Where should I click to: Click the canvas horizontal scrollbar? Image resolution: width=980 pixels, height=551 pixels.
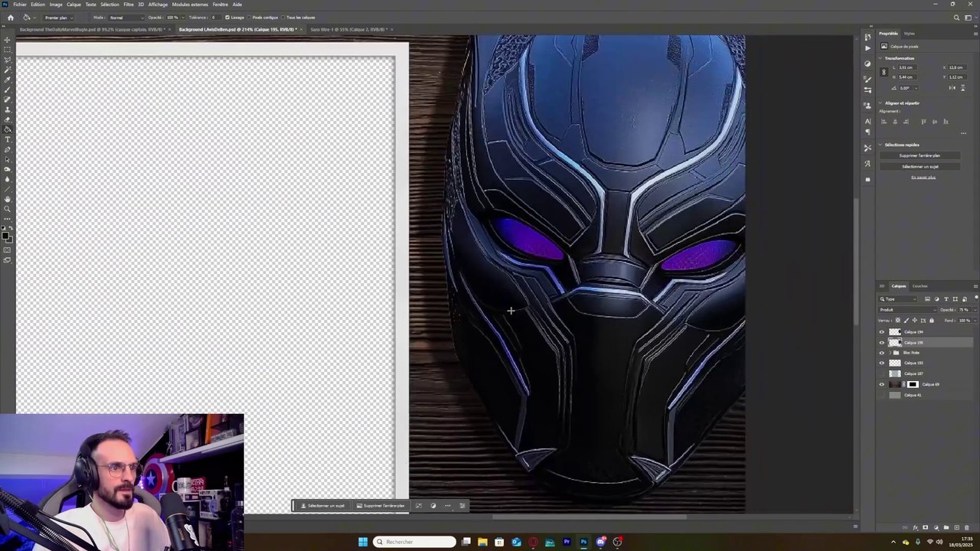coord(590,517)
